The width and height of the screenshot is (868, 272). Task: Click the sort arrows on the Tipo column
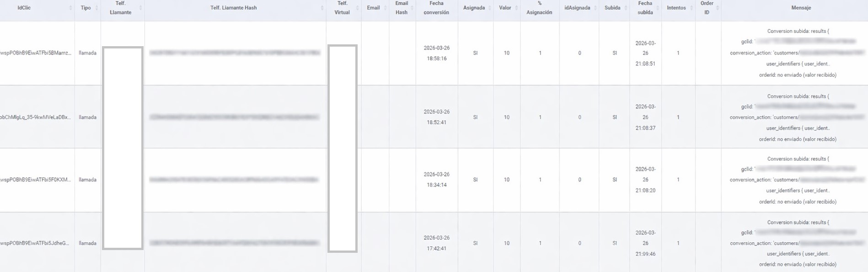(x=96, y=8)
